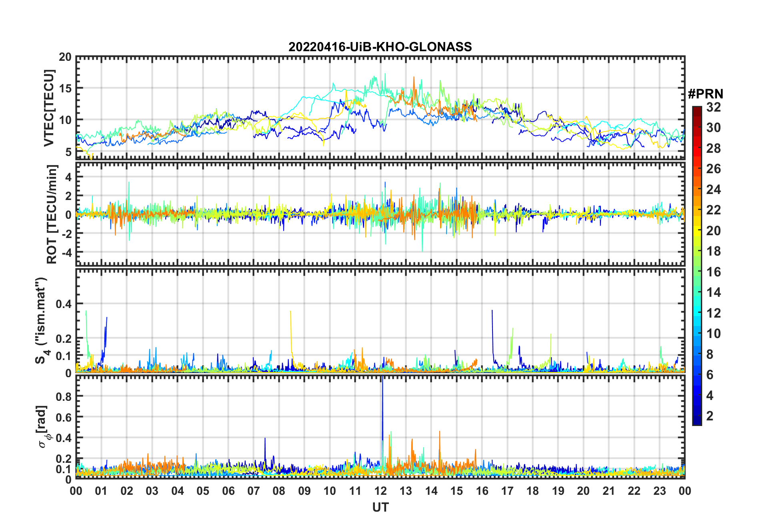Click colorbar tick label 4
Screen dimensions: 761x532
tap(710, 396)
